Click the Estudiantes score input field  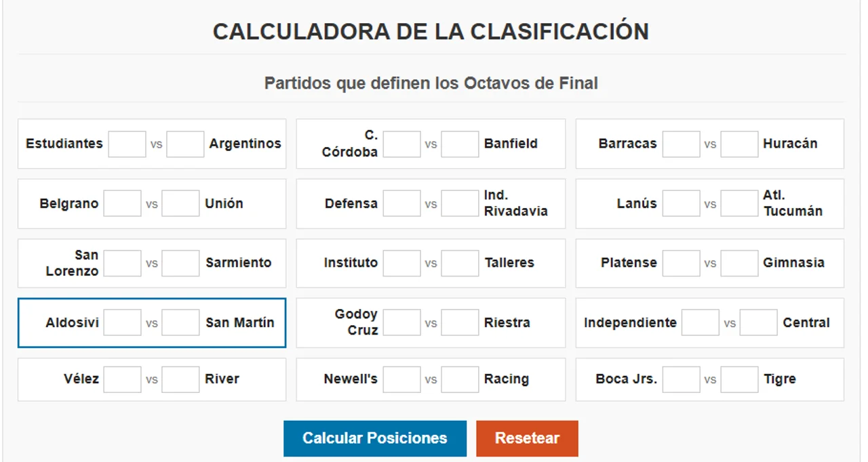click(127, 144)
